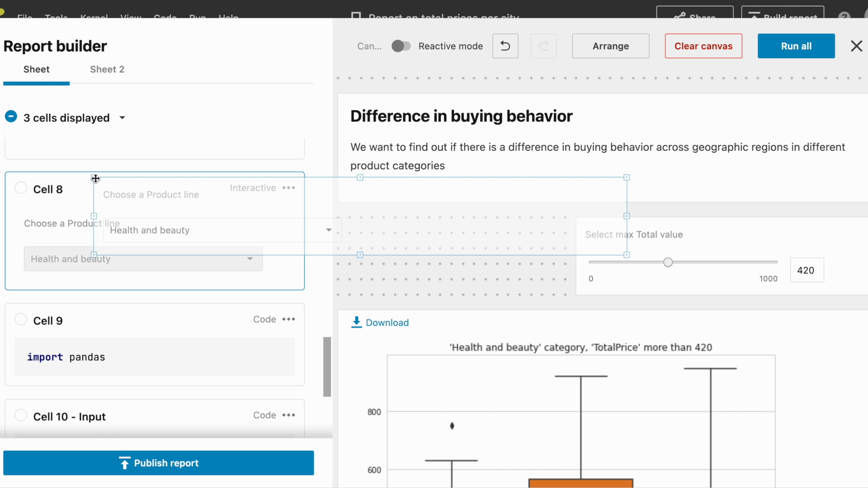Click the undo arrow icon
This screenshot has width=868, height=488.
click(x=505, y=46)
